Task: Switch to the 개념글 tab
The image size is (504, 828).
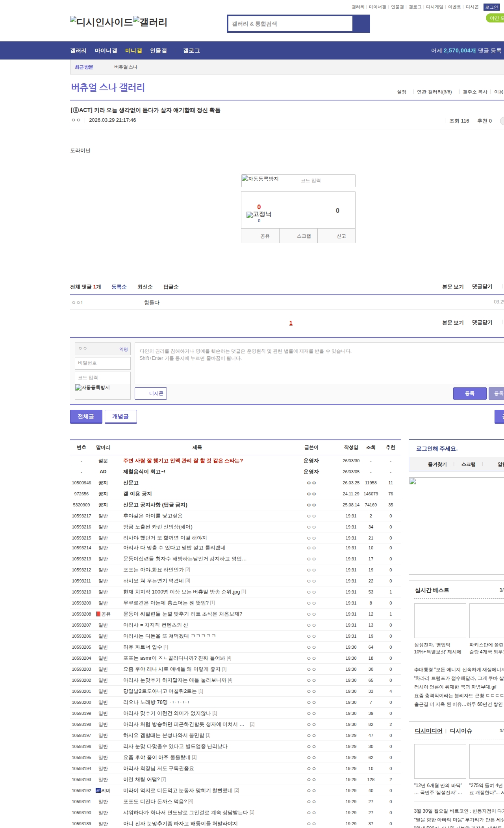Action: click(x=120, y=416)
